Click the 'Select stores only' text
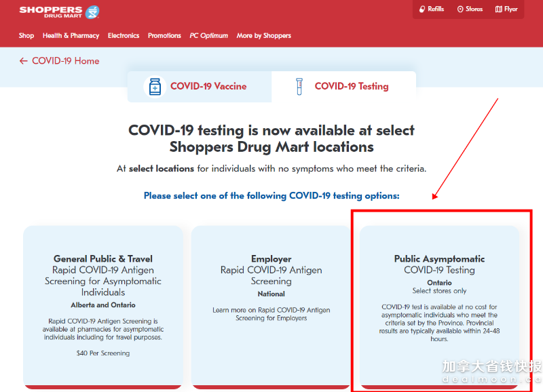 point(439,291)
